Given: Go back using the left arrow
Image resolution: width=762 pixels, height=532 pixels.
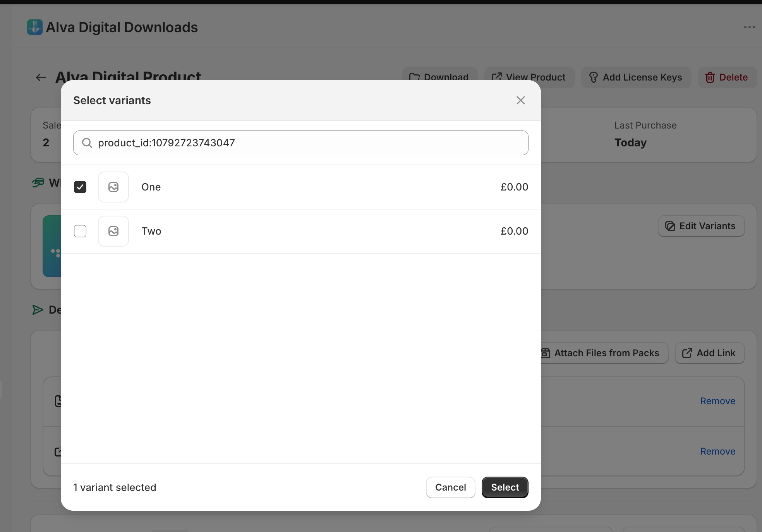Looking at the screenshot, I should click(41, 77).
